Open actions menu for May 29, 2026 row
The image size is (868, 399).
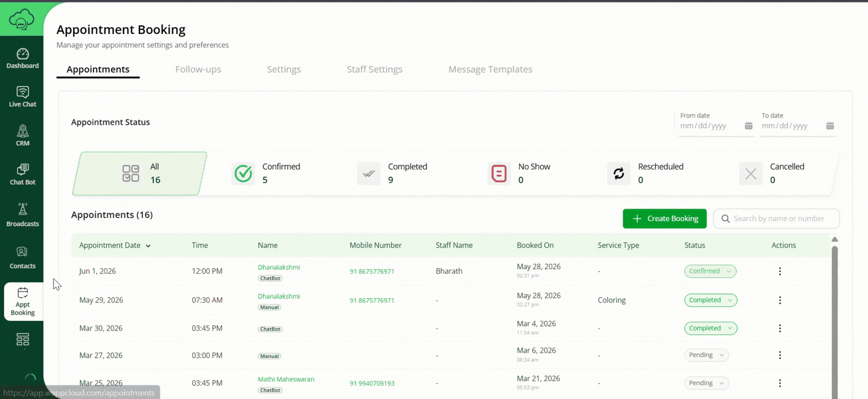[780, 300]
